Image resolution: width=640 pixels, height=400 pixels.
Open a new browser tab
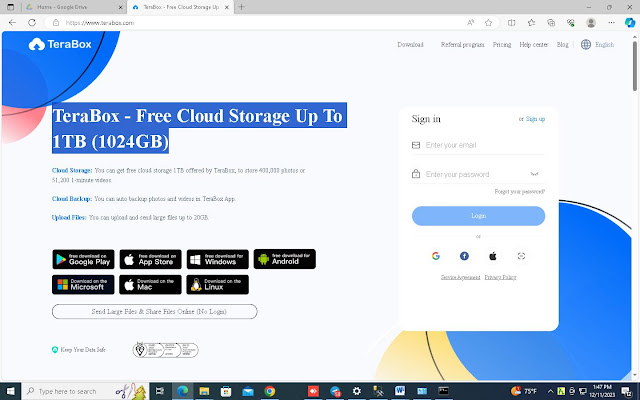coord(242,7)
